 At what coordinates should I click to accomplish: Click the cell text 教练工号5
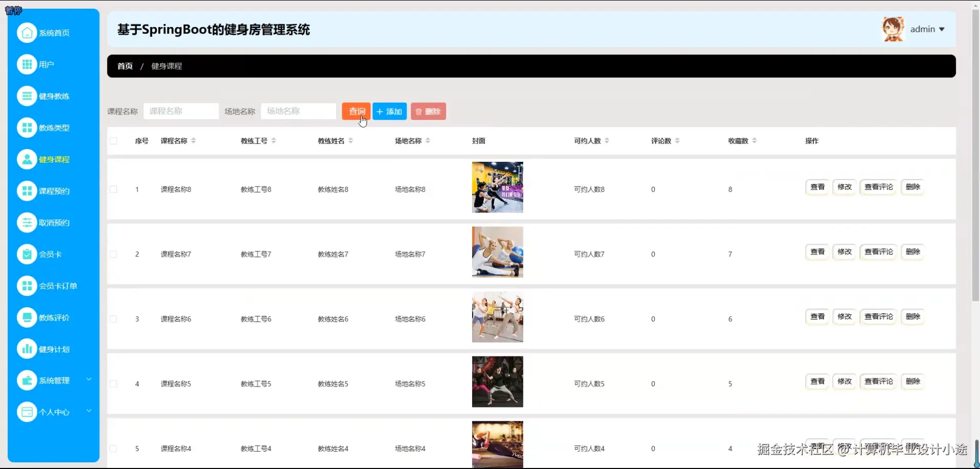(x=256, y=384)
